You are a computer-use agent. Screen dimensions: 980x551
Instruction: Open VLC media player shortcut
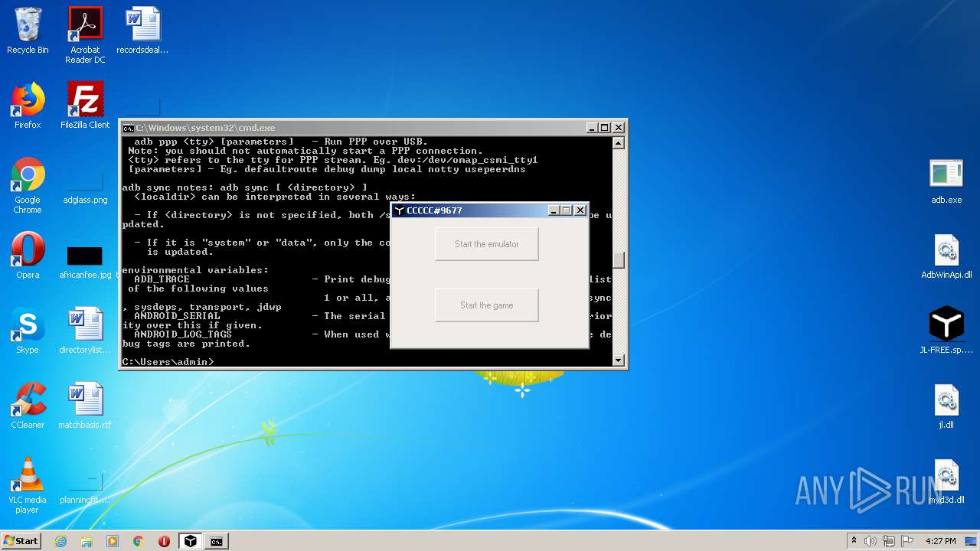tap(28, 485)
